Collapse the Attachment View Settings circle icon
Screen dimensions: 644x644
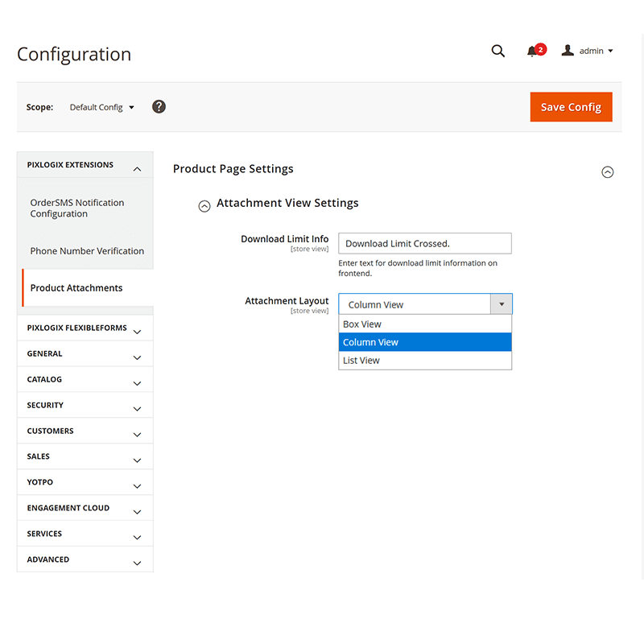click(x=204, y=206)
